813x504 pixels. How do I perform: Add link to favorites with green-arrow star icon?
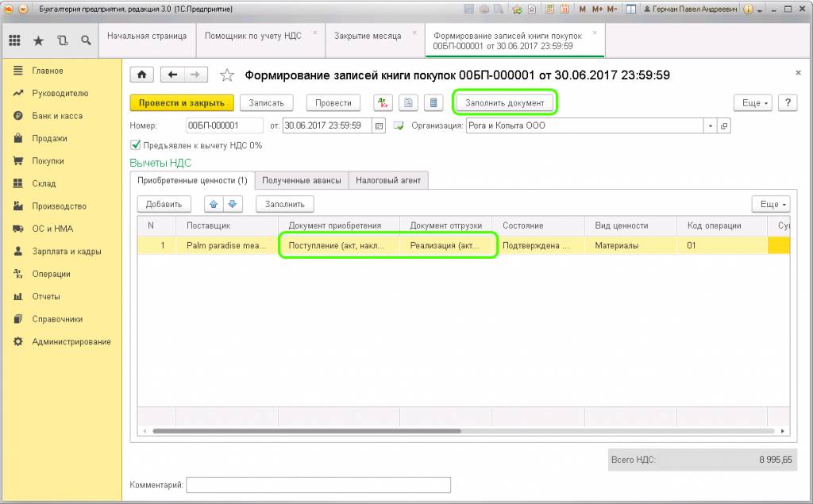pos(516,9)
